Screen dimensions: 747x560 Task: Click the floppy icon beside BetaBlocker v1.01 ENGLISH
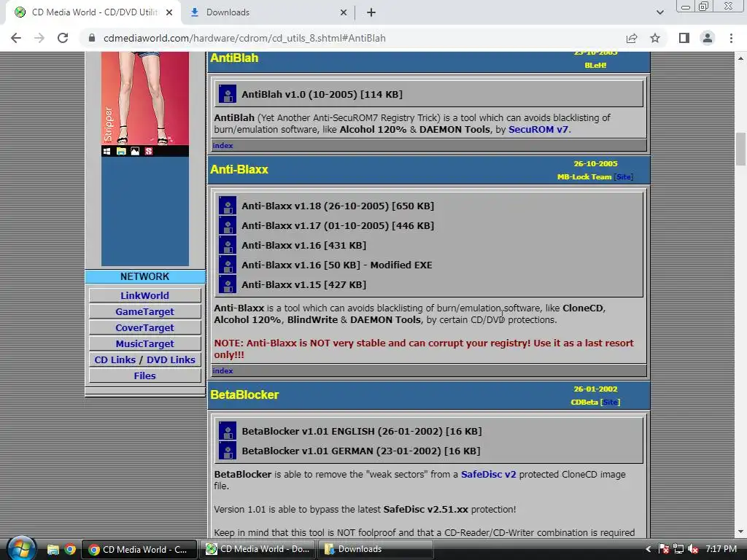pyautogui.click(x=228, y=431)
